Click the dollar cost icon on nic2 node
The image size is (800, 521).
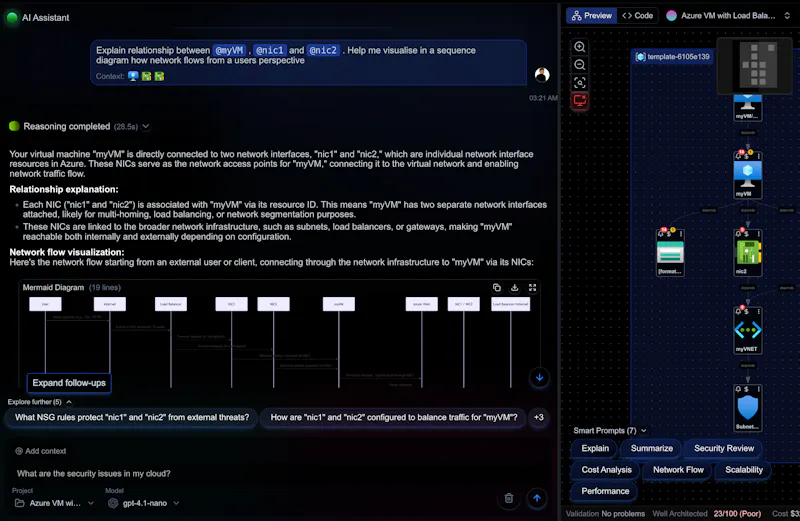point(746,234)
